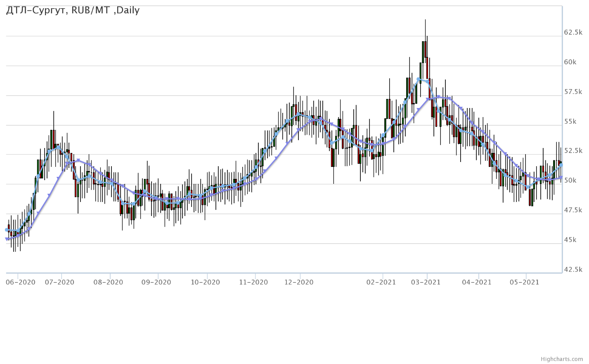Click the 62.5k price axis label

point(573,32)
